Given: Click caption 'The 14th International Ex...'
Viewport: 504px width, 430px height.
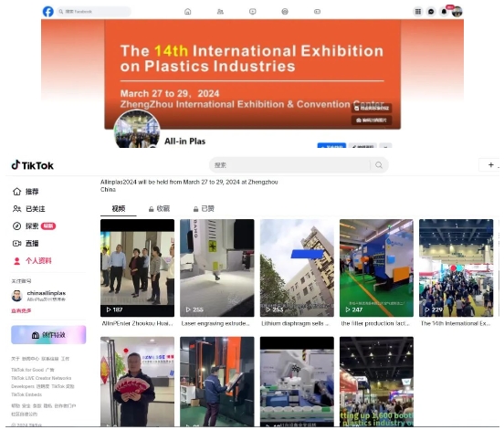Looking at the screenshot, I should point(456,323).
